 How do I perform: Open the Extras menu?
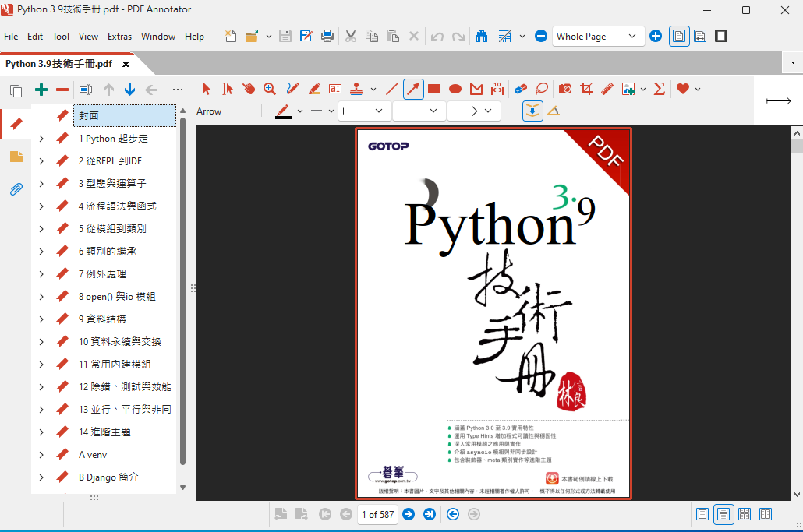119,37
